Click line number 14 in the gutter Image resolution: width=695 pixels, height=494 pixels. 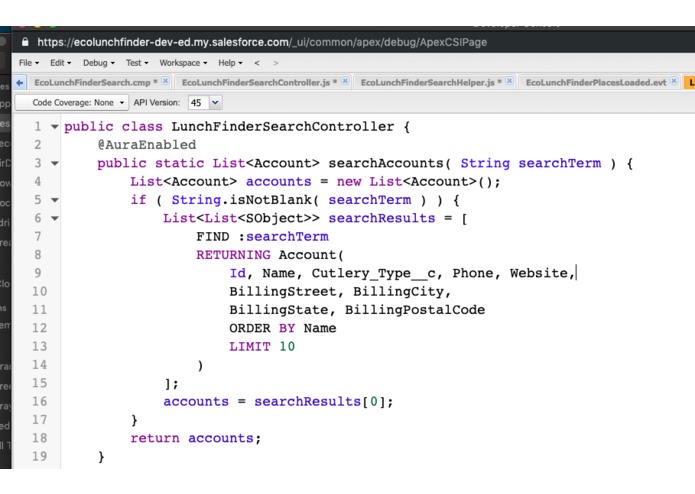[x=39, y=365]
